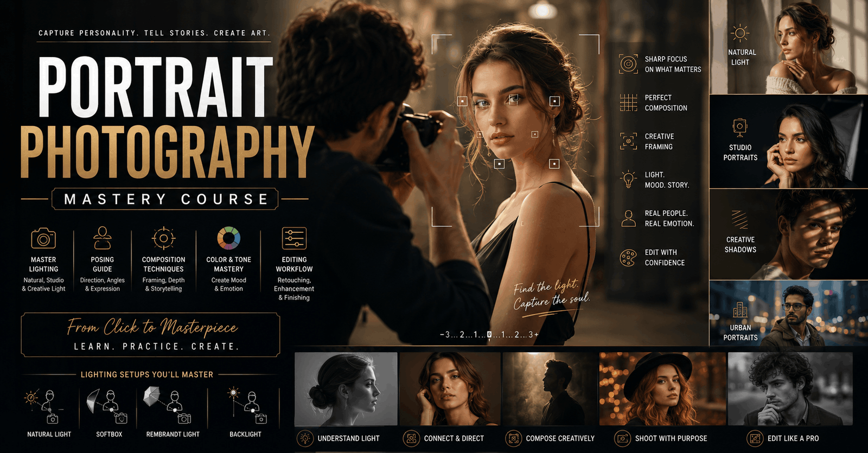Viewport: 868px width, 453px height.
Task: Click the Compose Creatively caption
Action: pyautogui.click(x=560, y=438)
